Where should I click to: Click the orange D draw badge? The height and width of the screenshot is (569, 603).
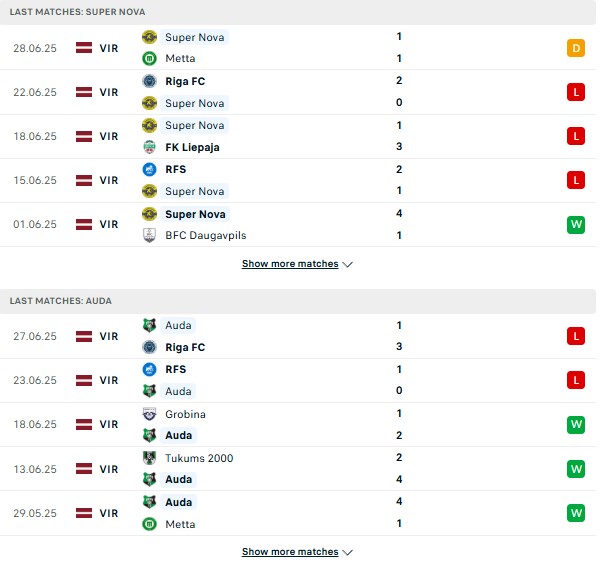(576, 48)
